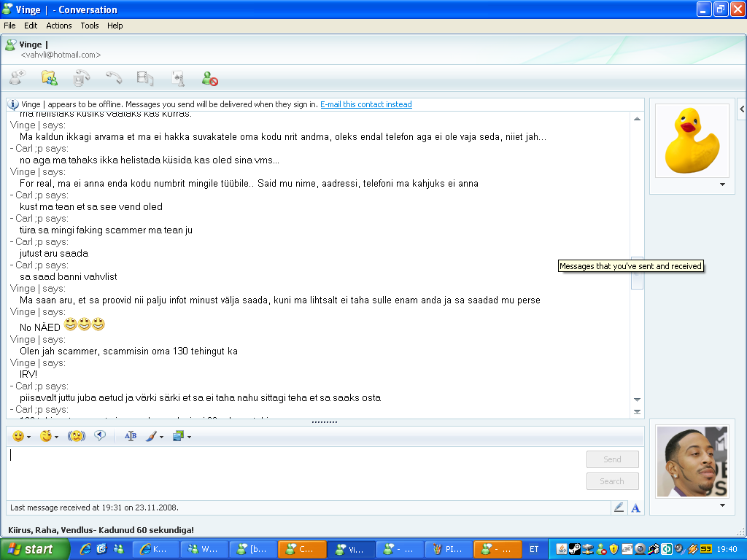Click the E-mail this contact instead link
Image resolution: width=747 pixels, height=560 pixels.
[365, 104]
